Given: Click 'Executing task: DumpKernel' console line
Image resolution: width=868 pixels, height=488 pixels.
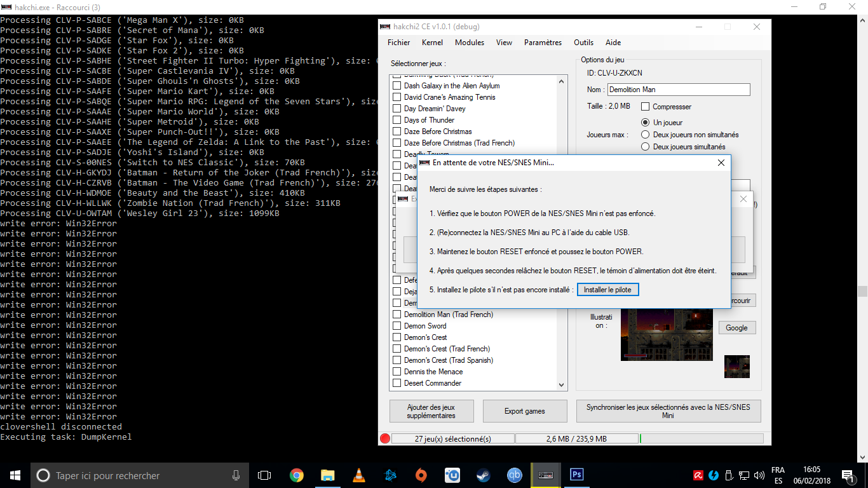Looking at the screenshot, I should 66,437.
